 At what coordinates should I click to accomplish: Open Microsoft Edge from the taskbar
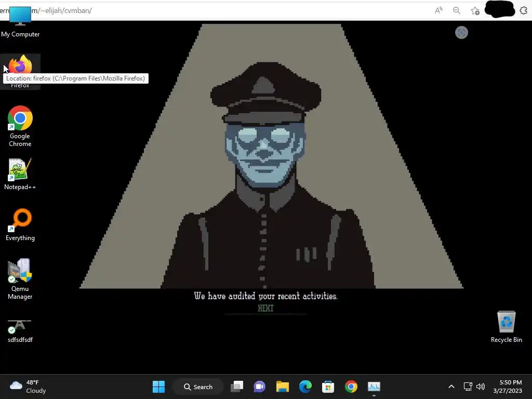(x=305, y=387)
